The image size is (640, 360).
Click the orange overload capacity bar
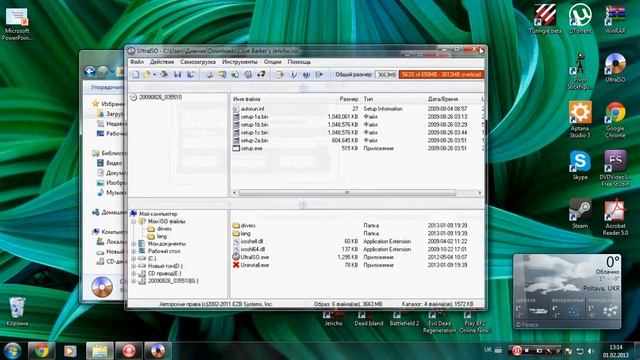(x=441, y=75)
